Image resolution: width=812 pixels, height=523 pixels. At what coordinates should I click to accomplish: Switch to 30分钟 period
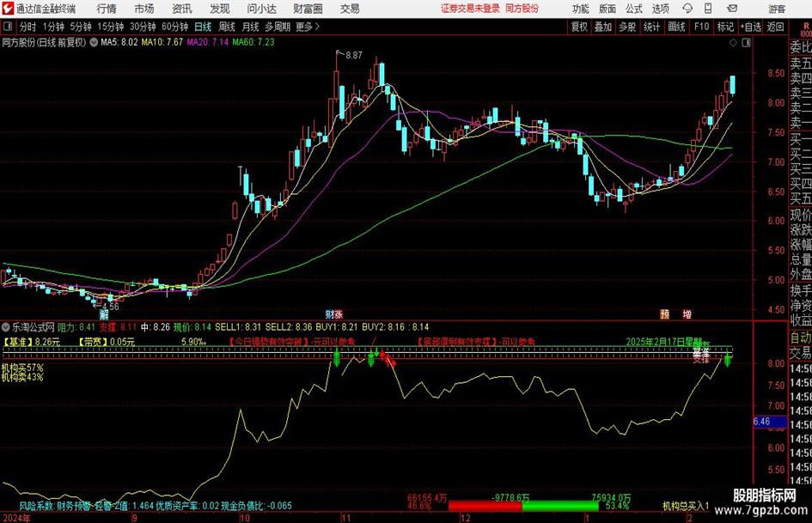(143, 27)
